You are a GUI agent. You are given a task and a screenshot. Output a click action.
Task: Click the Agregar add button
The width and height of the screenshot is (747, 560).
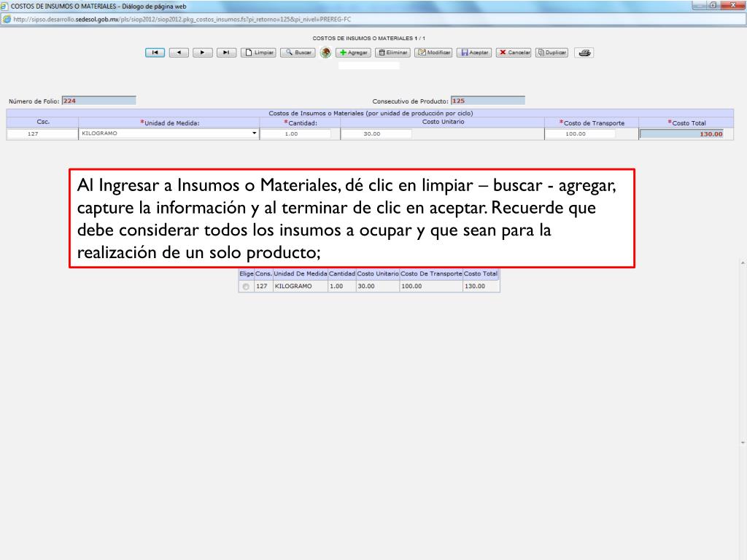353,52
